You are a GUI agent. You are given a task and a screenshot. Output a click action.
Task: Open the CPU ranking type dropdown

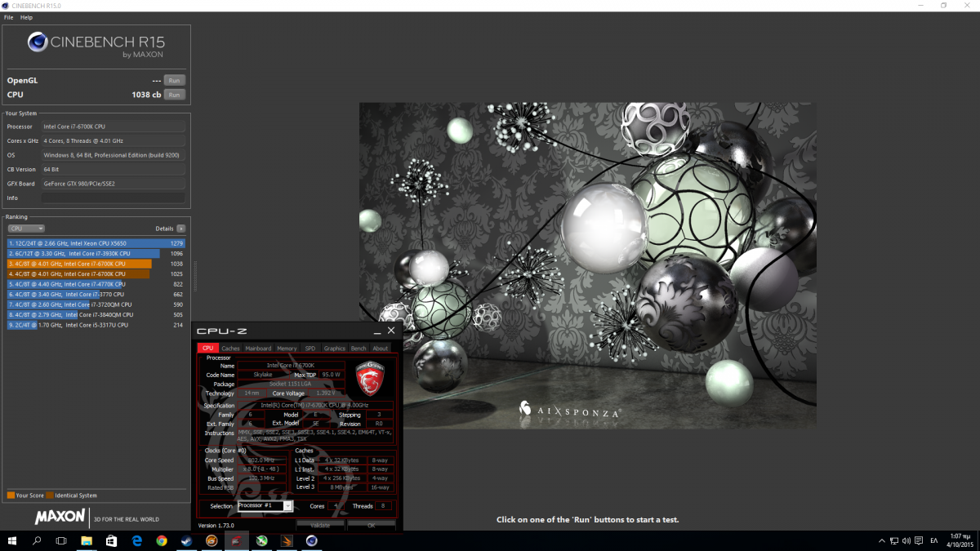click(x=26, y=229)
